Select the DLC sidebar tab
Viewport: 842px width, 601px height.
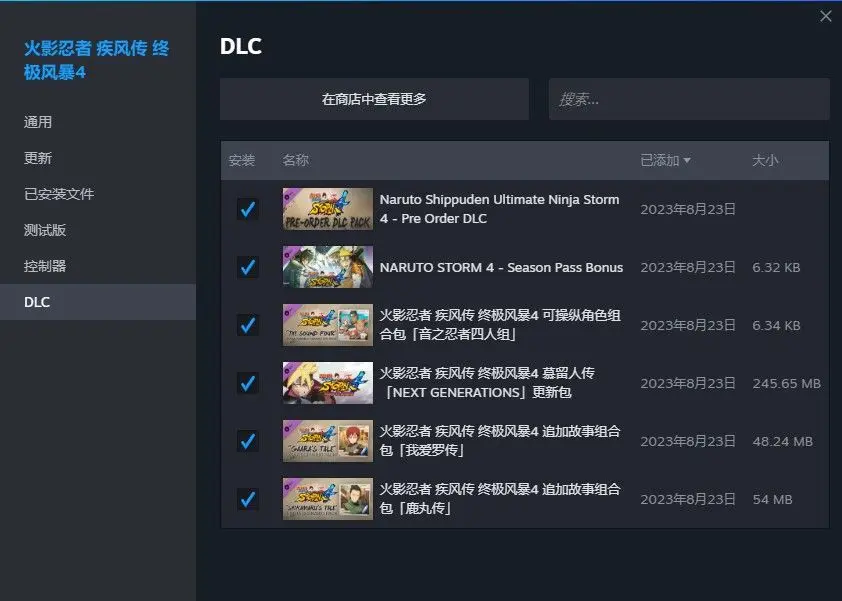(98, 302)
